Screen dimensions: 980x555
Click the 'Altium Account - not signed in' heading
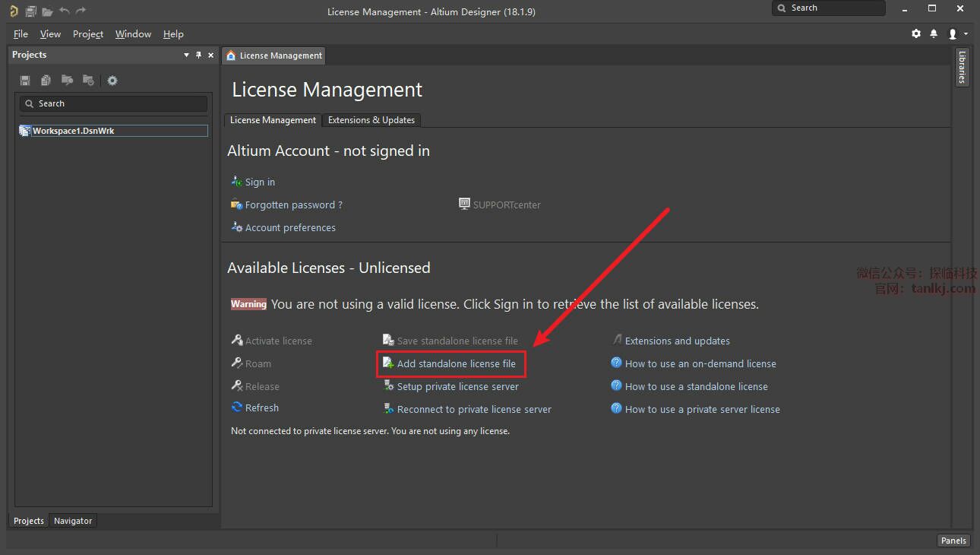[x=329, y=151]
